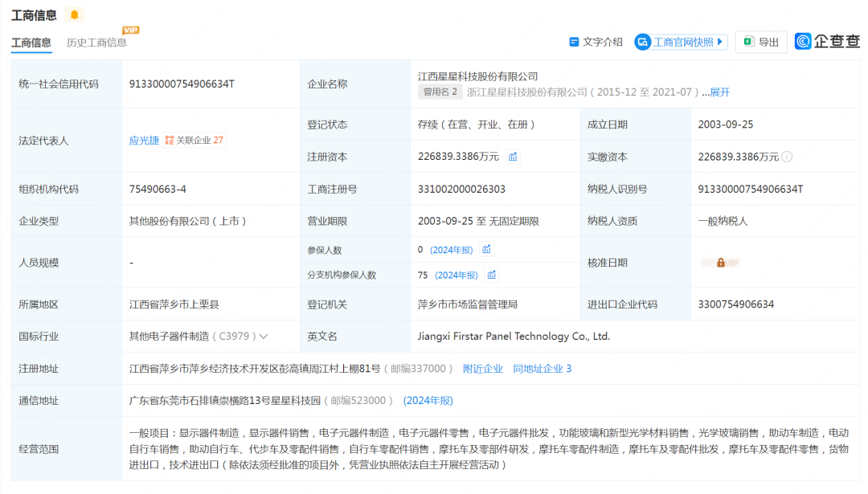Select 企业类型 其他股份有限公司（上市）
Screen dimensions: 868x494
pyautogui.click(x=187, y=221)
